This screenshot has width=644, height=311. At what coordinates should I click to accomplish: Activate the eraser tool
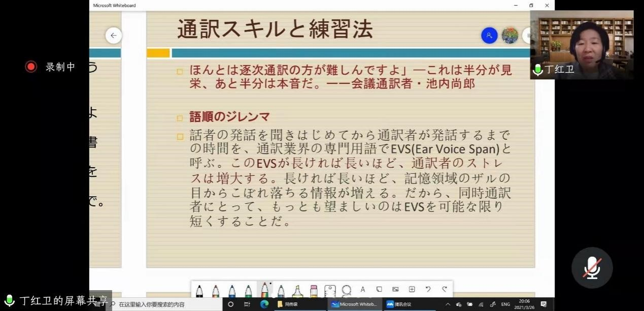click(x=314, y=291)
